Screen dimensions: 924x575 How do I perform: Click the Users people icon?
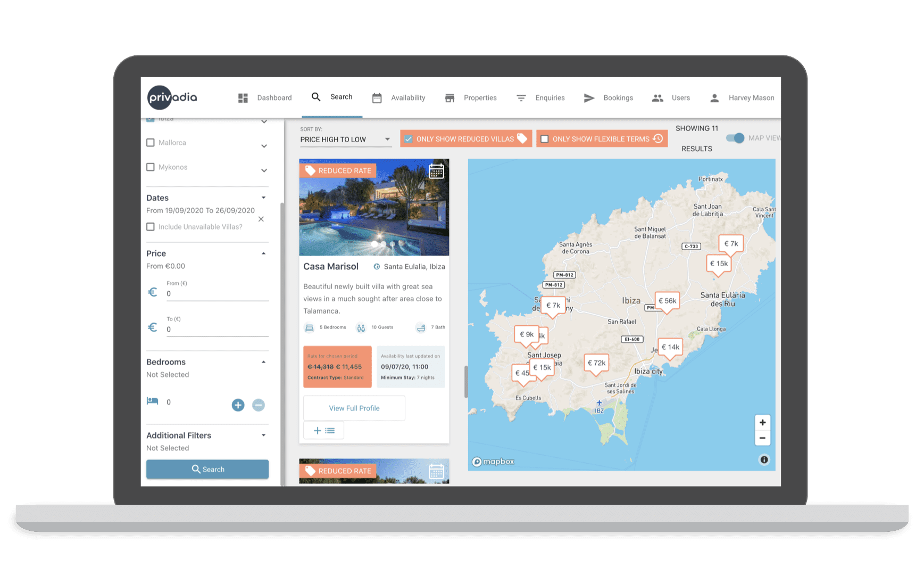657,98
